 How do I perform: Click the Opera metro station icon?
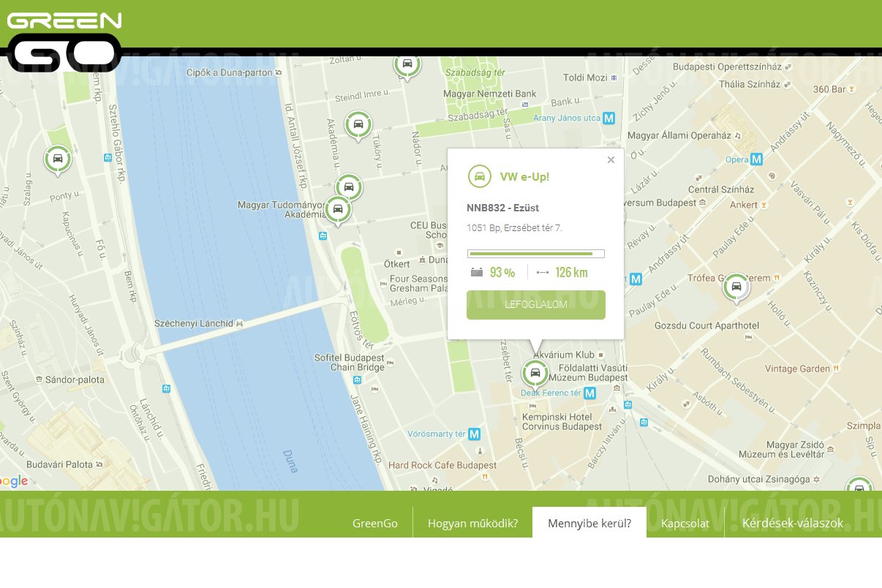click(757, 159)
